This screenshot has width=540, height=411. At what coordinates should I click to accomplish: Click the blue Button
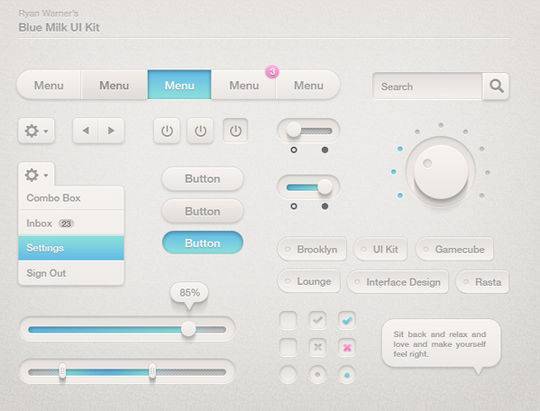(202, 243)
